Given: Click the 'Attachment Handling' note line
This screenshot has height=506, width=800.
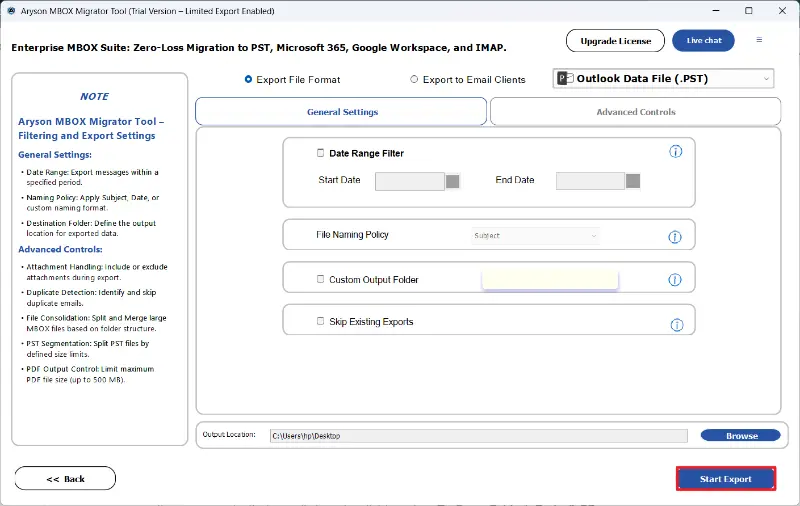Looking at the screenshot, I should (97, 272).
